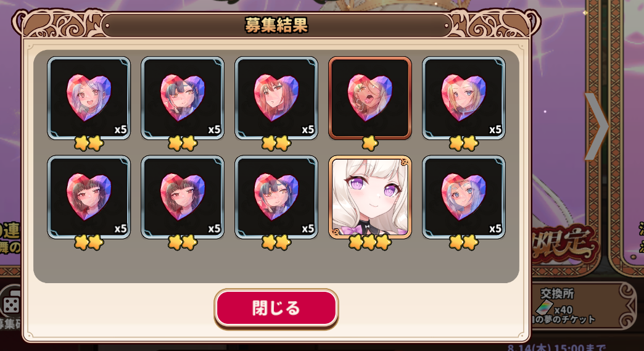Image resolution: width=644 pixels, height=351 pixels.
Task: Pick the blonde girl heart crystal, top row
Action: (464, 98)
